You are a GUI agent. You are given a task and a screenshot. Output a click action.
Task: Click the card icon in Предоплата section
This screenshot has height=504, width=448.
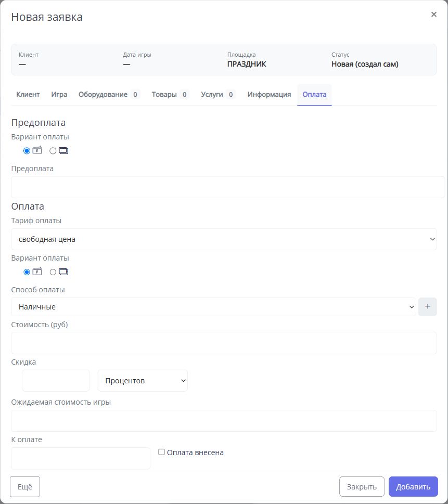point(63,150)
